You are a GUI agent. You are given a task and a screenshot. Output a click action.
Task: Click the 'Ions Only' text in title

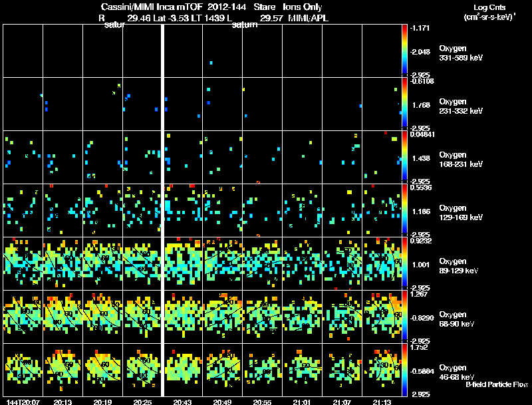[303, 7]
